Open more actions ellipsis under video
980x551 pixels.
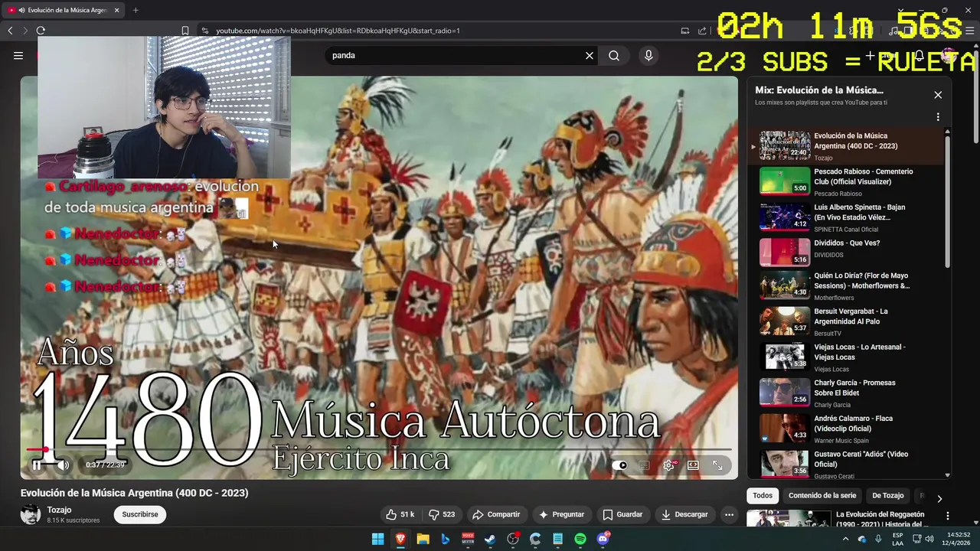[x=729, y=514]
